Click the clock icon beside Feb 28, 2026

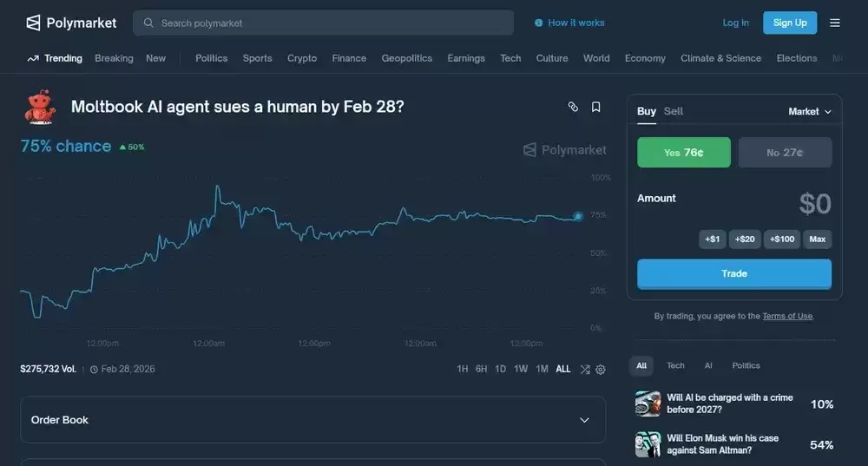(94, 369)
